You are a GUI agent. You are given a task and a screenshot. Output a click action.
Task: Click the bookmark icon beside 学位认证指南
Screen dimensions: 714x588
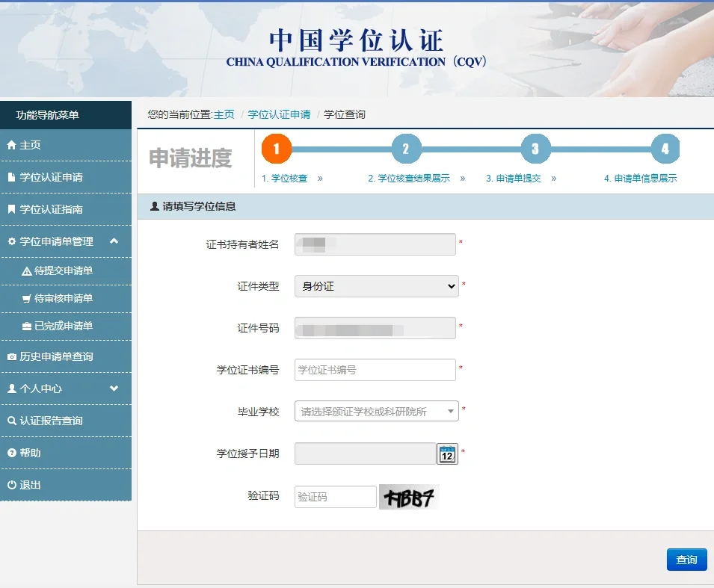[11, 209]
